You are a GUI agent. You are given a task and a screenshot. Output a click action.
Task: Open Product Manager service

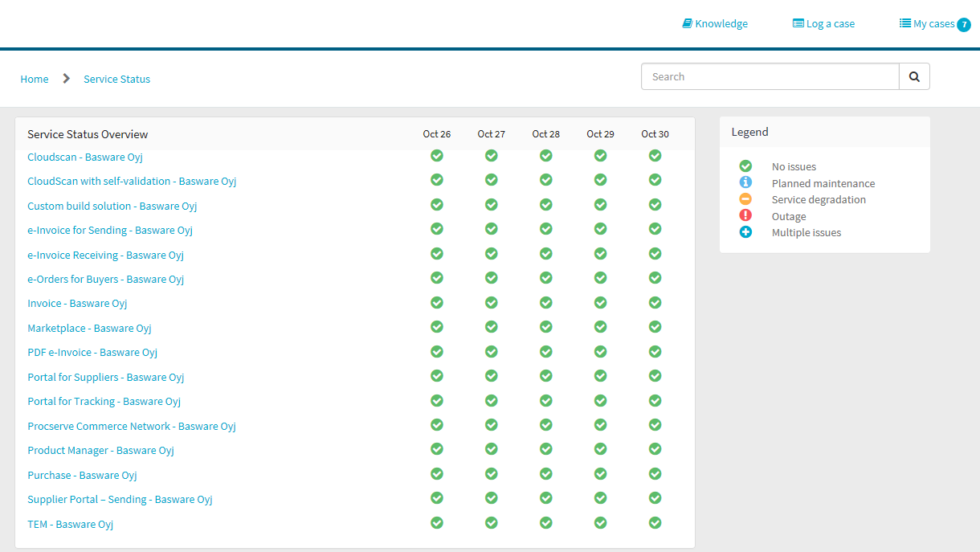(x=101, y=450)
